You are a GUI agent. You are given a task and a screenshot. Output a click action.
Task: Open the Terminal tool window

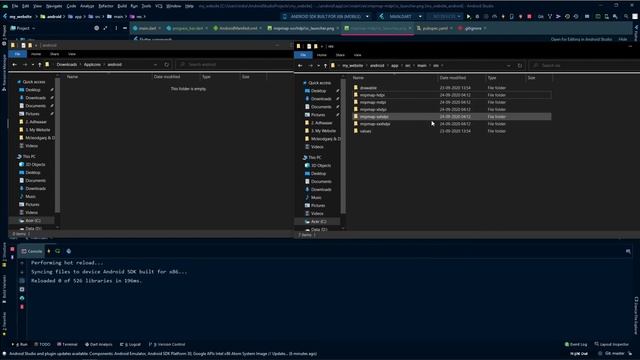coord(67,344)
